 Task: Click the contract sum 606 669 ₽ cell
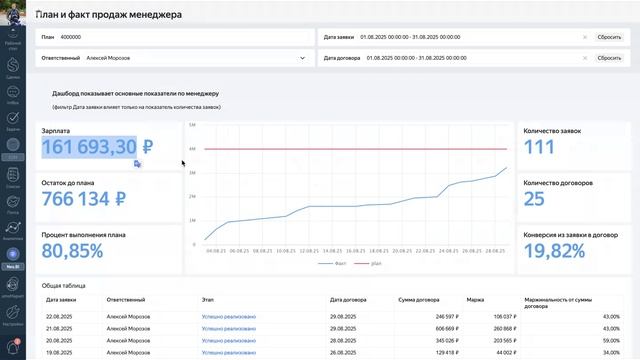pos(447,329)
